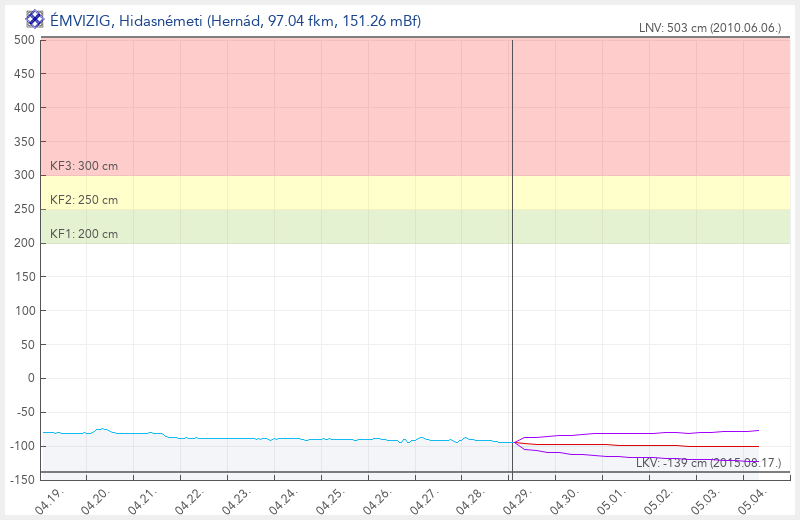Click the KF3: 300 cm threshold label

click(83, 166)
